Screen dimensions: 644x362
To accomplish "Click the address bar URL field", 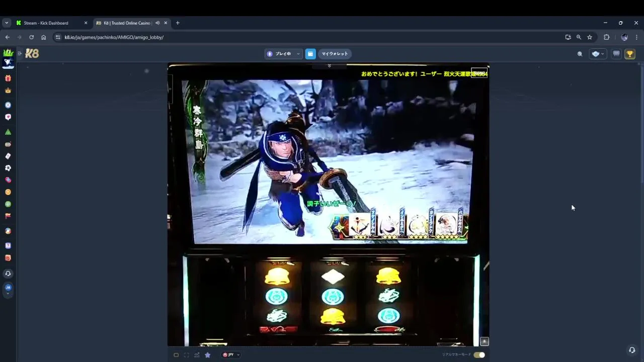I will (x=307, y=37).
